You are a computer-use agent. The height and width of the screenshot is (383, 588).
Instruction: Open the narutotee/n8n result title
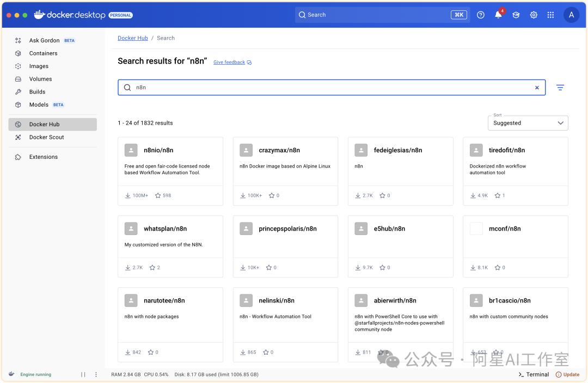click(x=164, y=300)
